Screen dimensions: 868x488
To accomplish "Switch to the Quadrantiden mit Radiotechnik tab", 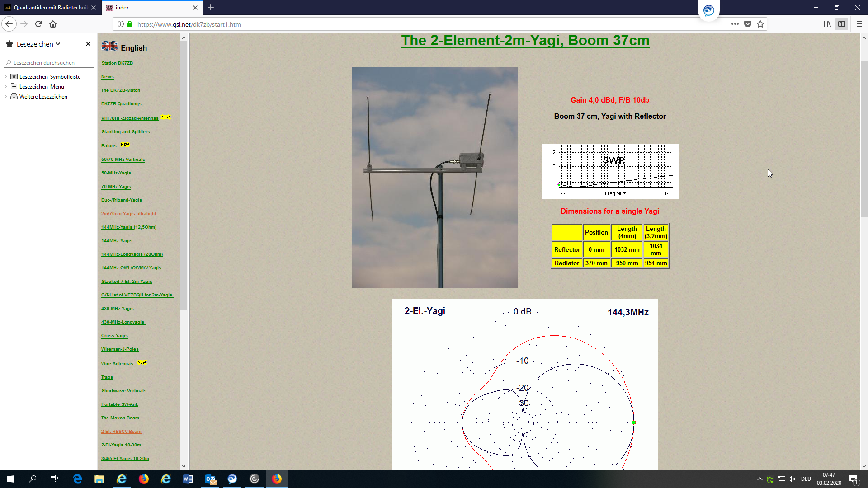I will [50, 8].
